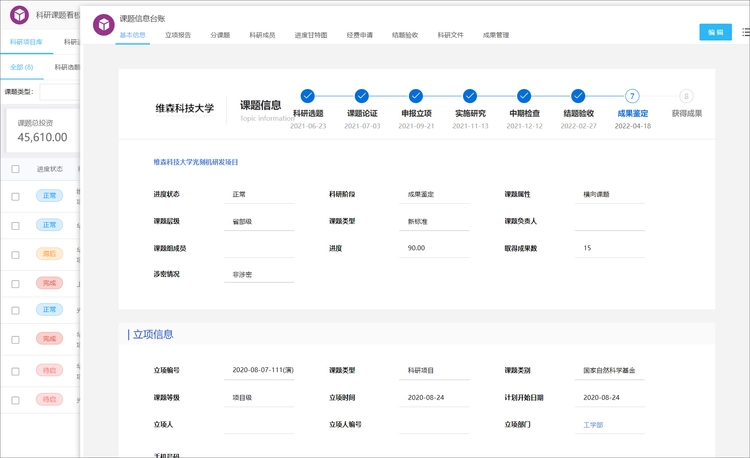The width and height of the screenshot is (750, 458).
Task: Select step 7 成果鉴定 circle
Action: coord(632,96)
